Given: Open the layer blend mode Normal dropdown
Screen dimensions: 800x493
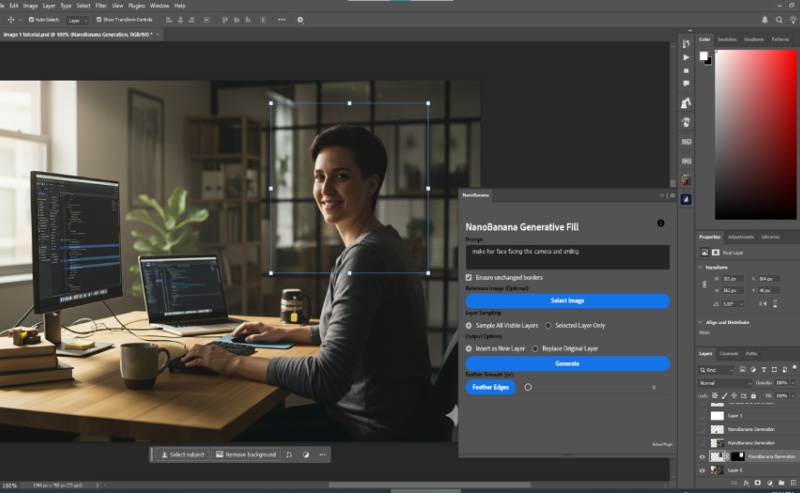Looking at the screenshot, I should click(723, 382).
